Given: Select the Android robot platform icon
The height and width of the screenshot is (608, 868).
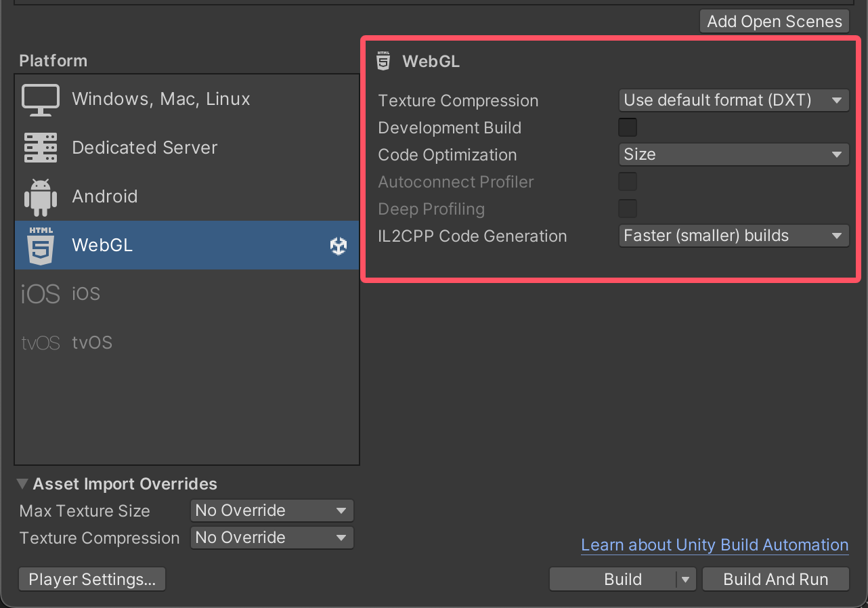Looking at the screenshot, I should click(41, 196).
